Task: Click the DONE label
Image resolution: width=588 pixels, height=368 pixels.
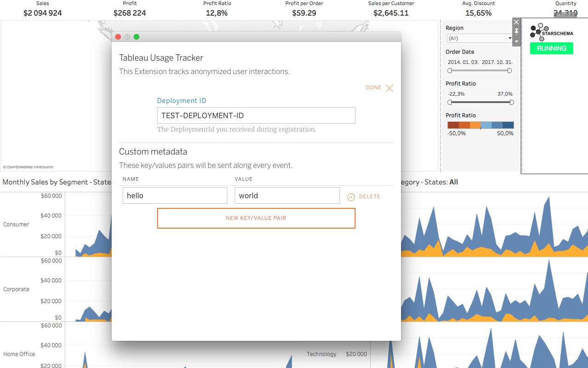Action: point(373,87)
